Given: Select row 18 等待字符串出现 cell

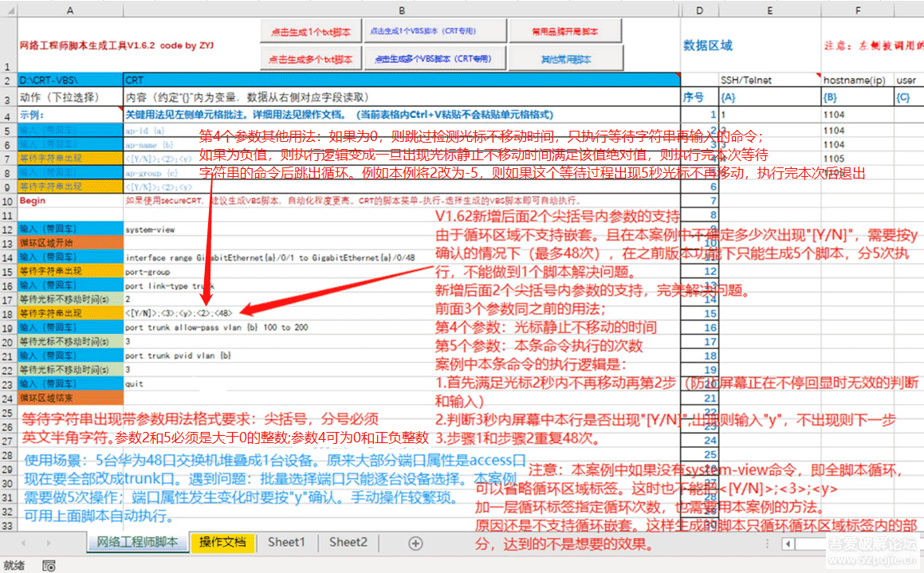Looking at the screenshot, I should click(x=70, y=313).
